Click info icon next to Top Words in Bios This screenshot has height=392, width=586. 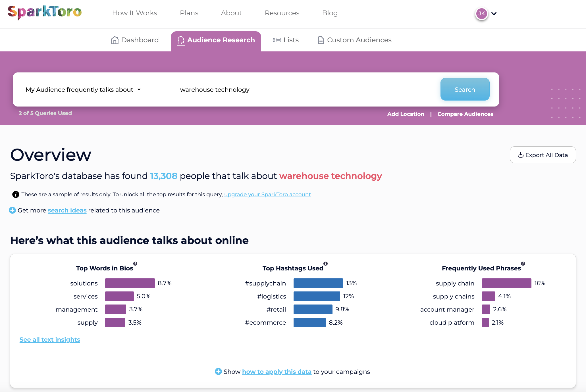(x=135, y=264)
